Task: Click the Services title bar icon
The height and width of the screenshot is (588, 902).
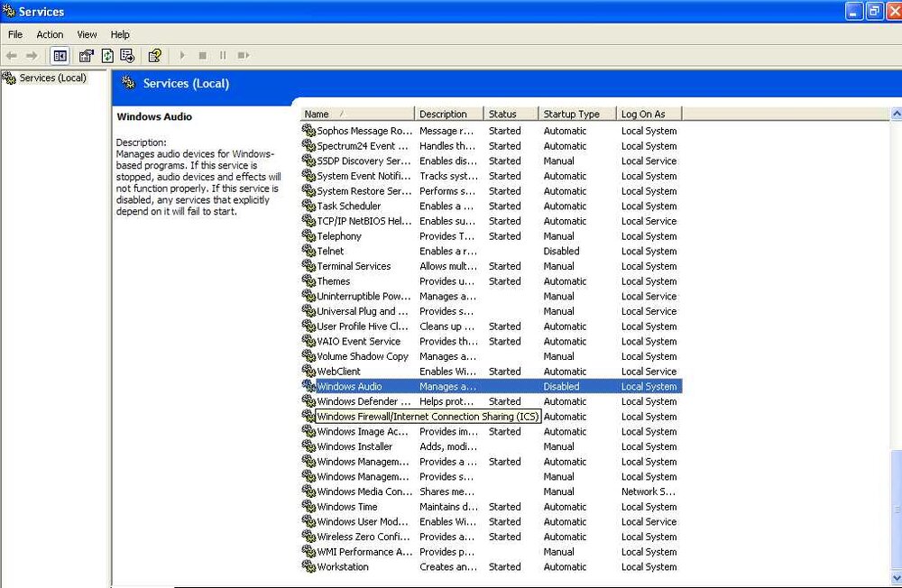Action: pyautogui.click(x=9, y=11)
